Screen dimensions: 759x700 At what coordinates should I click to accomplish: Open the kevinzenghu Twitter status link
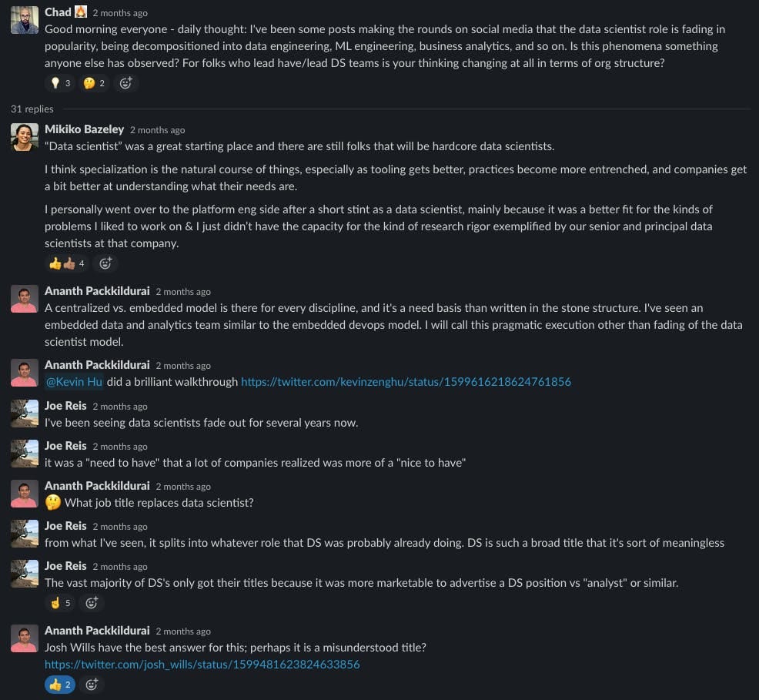click(x=406, y=382)
